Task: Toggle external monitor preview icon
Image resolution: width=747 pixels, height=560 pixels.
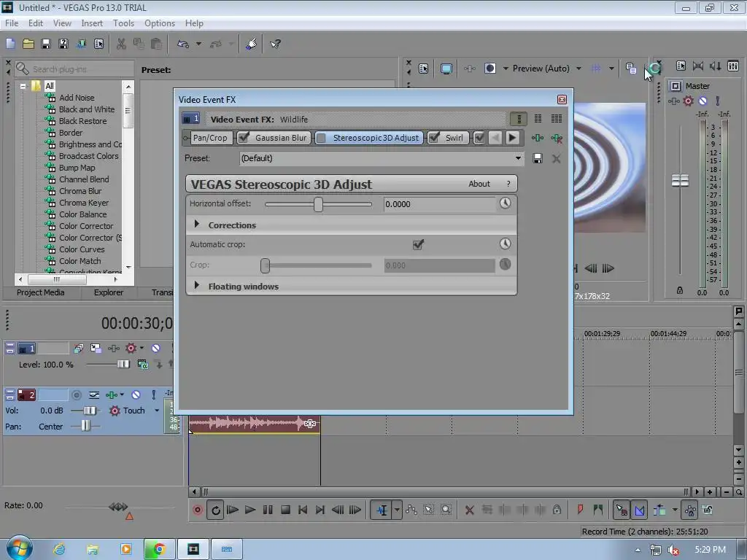Action: pos(446,69)
